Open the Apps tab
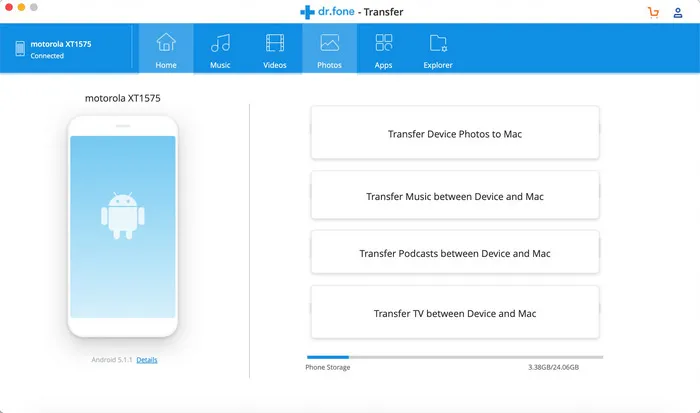Image resolution: width=700 pixels, height=413 pixels. (x=383, y=48)
